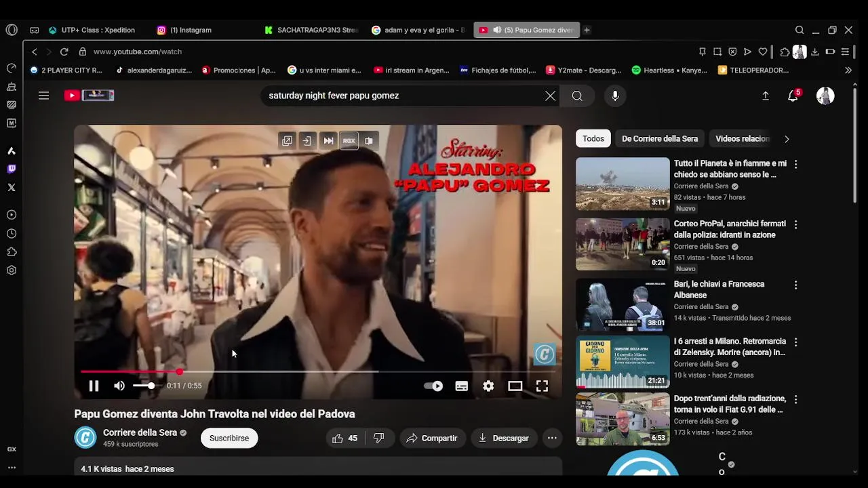Open Extensions cube icon in sidebar

point(12,252)
